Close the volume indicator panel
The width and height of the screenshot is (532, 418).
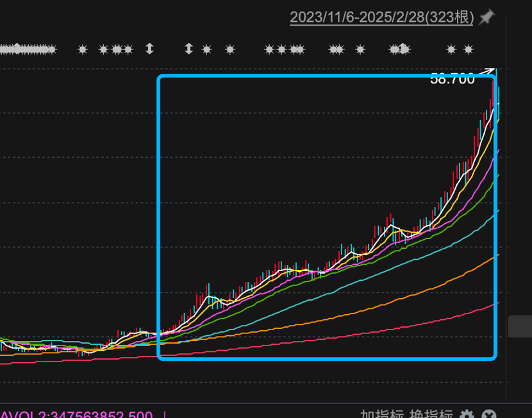pyautogui.click(x=489, y=414)
